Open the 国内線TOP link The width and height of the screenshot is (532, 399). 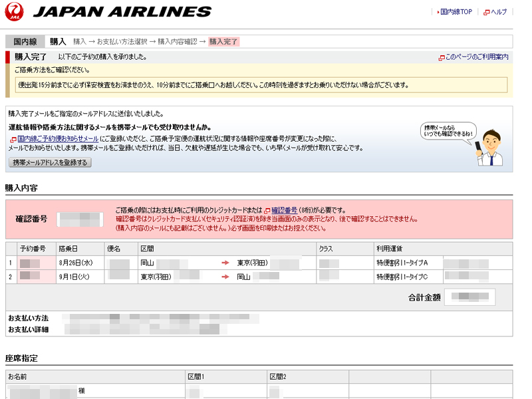456,12
